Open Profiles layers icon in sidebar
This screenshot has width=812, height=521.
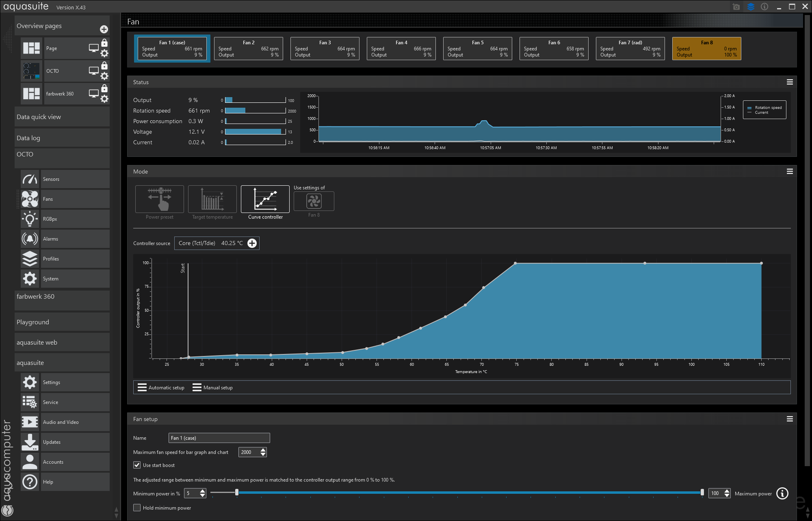[30, 259]
